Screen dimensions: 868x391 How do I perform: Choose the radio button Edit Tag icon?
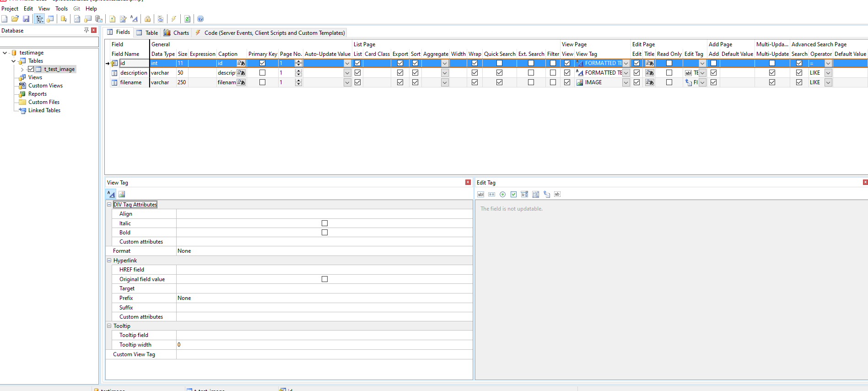pyautogui.click(x=503, y=194)
